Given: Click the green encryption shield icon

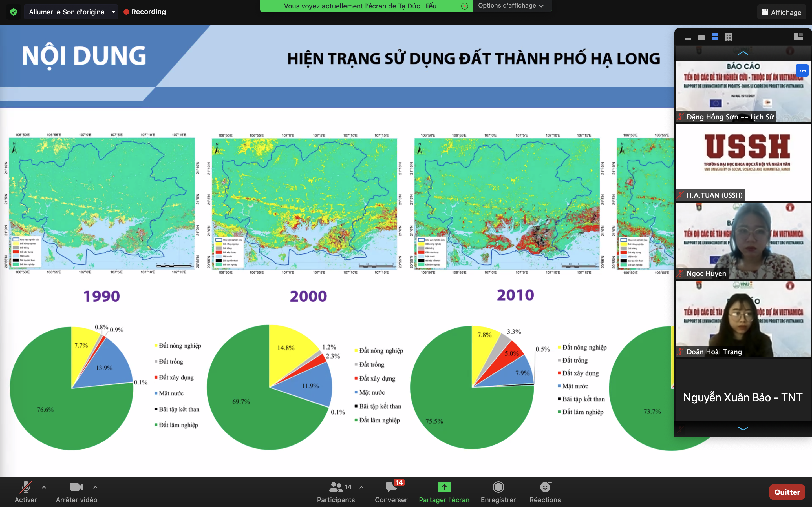Looking at the screenshot, I should point(14,12).
